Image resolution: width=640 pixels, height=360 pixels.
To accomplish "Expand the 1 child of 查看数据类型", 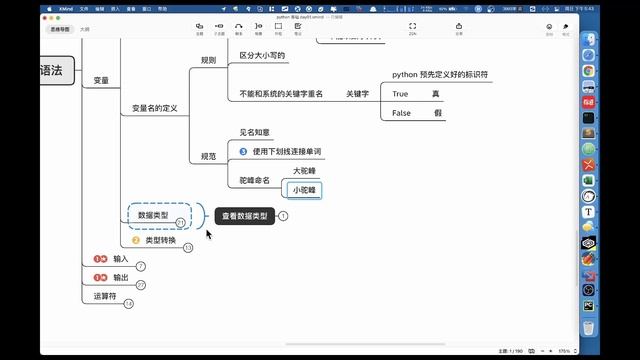I will (283, 216).
